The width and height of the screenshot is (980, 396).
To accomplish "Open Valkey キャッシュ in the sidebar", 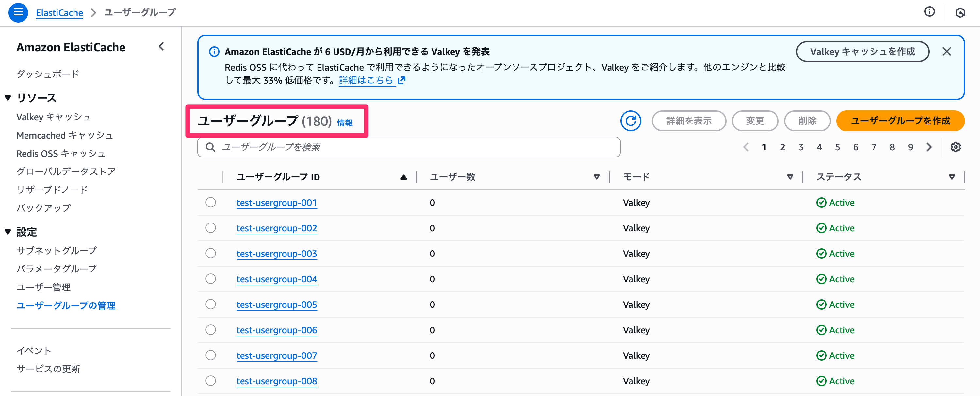I will [x=53, y=117].
